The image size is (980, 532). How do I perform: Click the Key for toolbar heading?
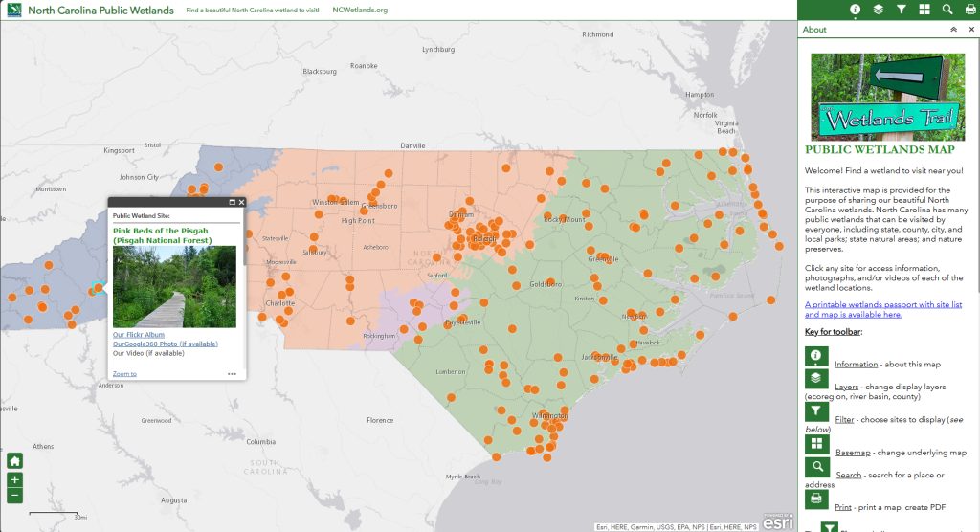pos(834,332)
